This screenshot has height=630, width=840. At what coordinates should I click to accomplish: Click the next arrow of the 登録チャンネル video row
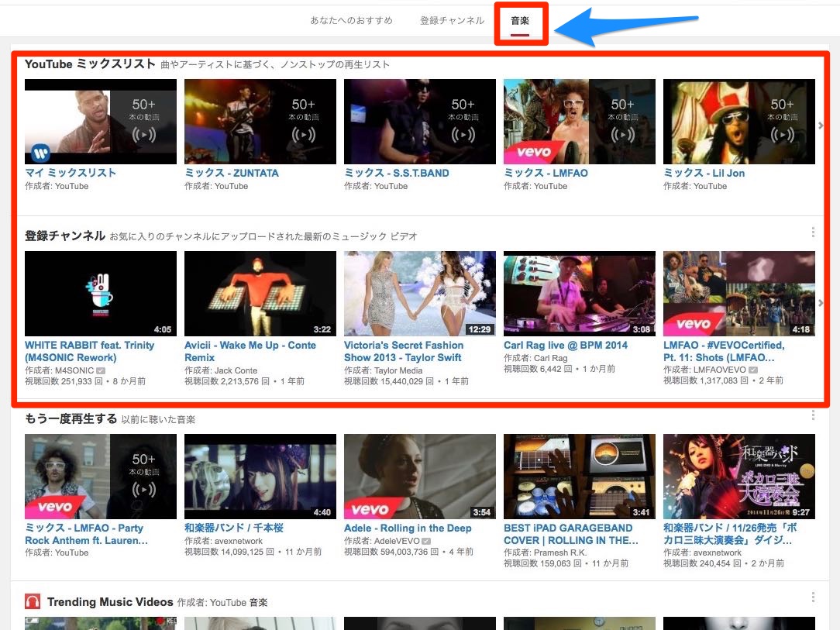point(820,303)
